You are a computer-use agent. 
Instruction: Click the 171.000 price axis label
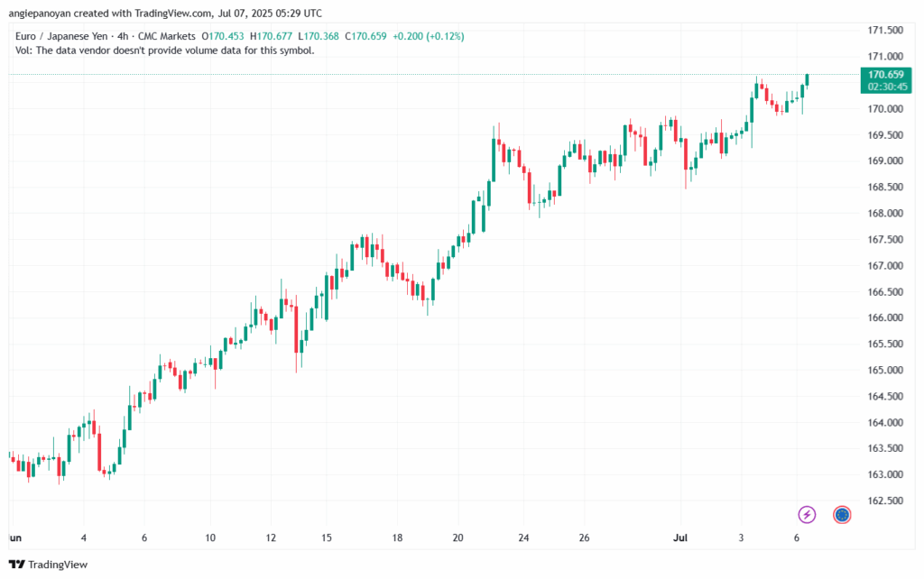pos(885,57)
